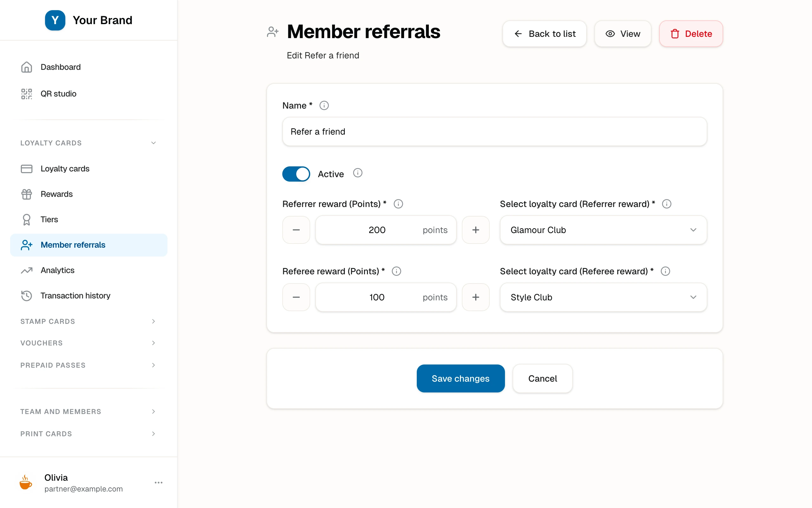The width and height of the screenshot is (812, 508).
Task: Increase Referee reward with plus button
Action: click(475, 297)
